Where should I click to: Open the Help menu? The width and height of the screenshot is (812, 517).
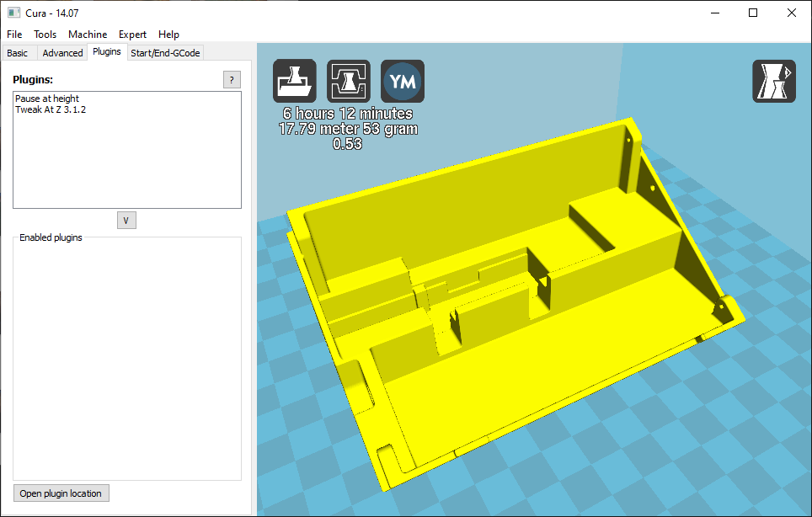pos(168,35)
